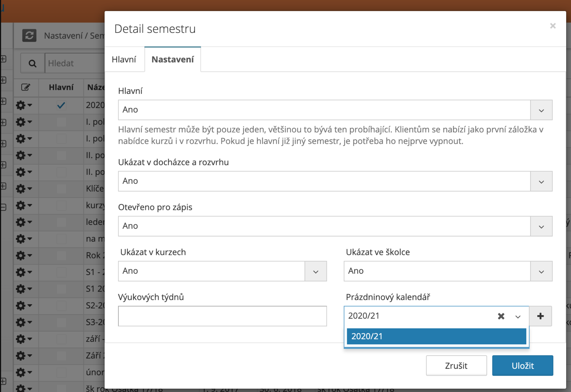This screenshot has width=571, height=392.
Task: Switch to the Hlavní tab
Action: pyautogui.click(x=124, y=59)
